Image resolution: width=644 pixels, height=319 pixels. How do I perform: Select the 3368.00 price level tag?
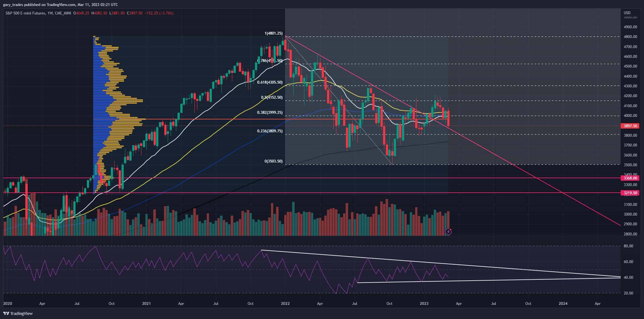click(x=630, y=178)
